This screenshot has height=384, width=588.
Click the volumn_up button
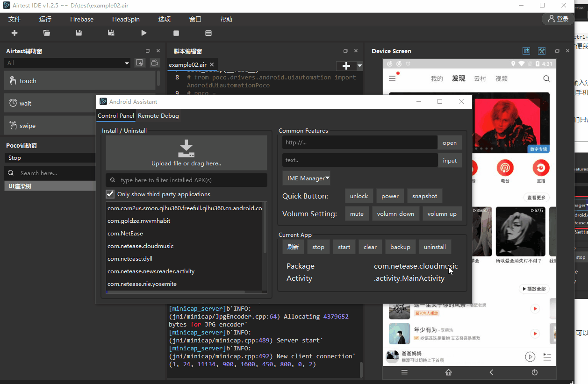(x=442, y=213)
